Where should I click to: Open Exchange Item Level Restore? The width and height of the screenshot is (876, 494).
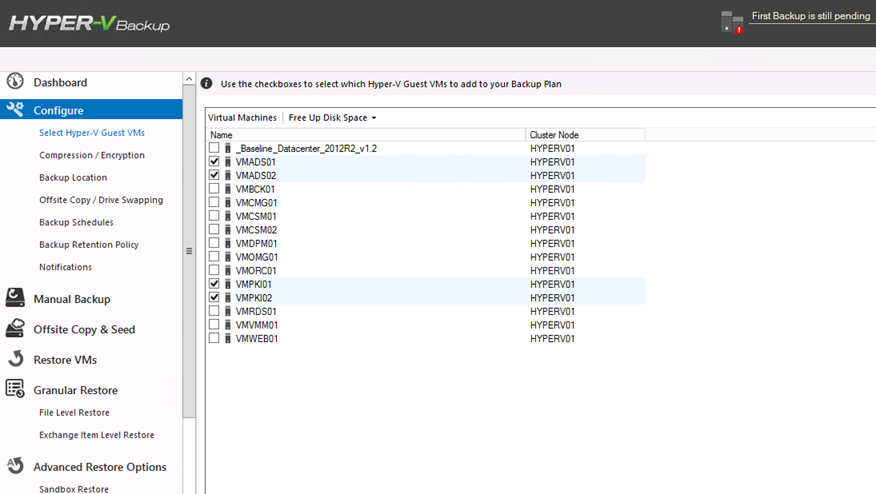point(97,435)
